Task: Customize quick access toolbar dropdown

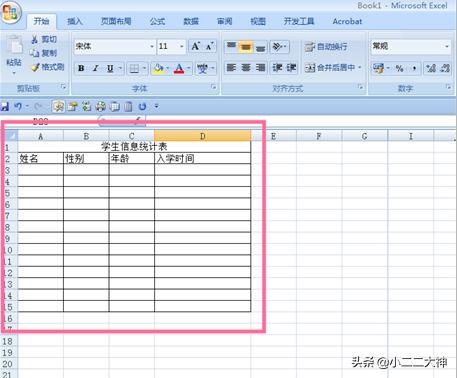Action: [x=156, y=107]
